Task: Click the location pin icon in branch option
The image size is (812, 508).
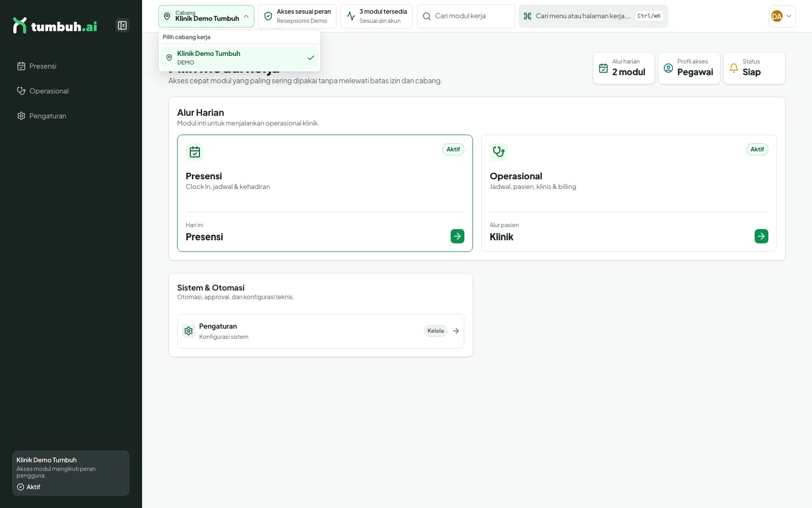Action: point(169,58)
